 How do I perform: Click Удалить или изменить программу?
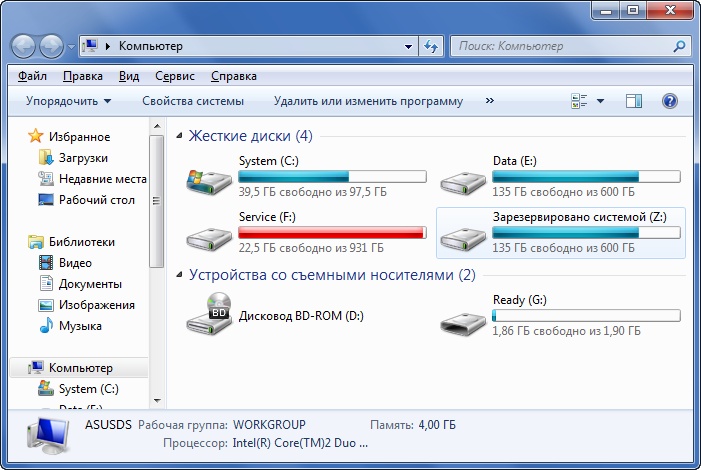click(368, 101)
